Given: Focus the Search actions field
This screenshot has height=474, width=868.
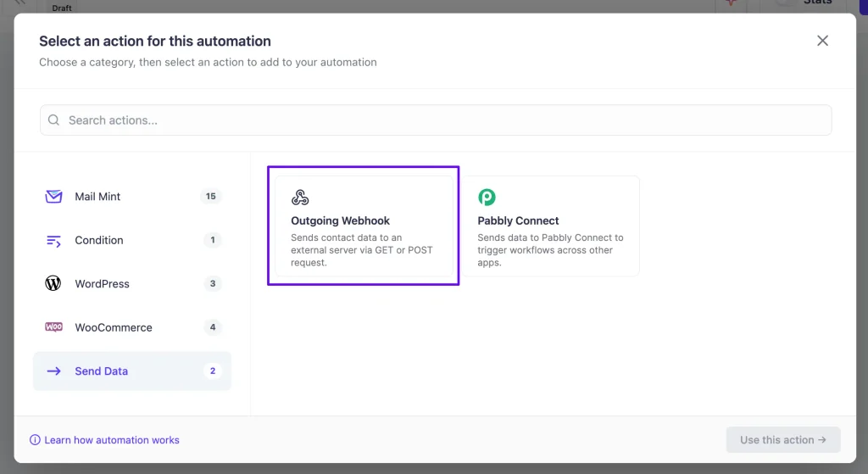Looking at the screenshot, I should pos(436,120).
